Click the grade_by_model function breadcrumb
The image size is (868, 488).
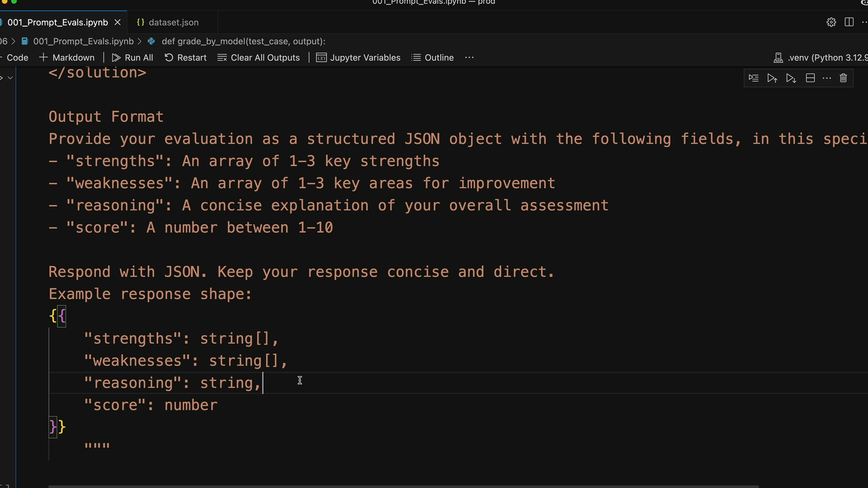pos(243,41)
